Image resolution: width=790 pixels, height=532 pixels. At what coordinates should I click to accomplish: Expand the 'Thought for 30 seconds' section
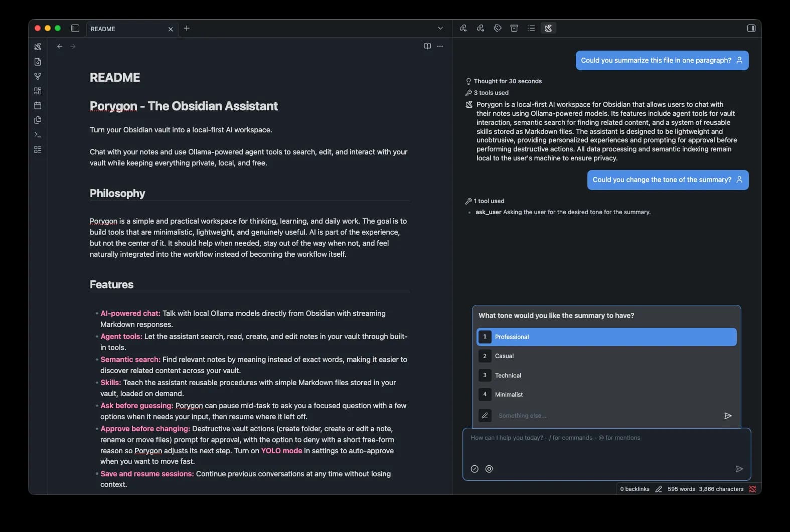504,81
